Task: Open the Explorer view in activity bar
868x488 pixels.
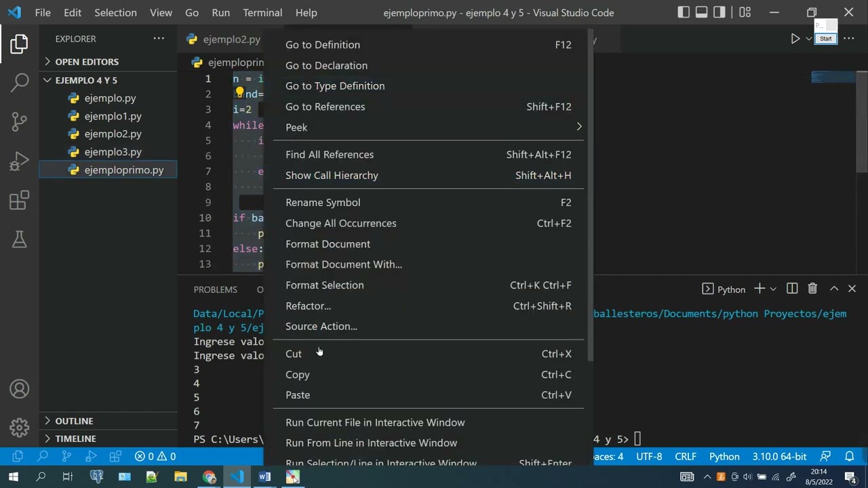Action: point(19,45)
